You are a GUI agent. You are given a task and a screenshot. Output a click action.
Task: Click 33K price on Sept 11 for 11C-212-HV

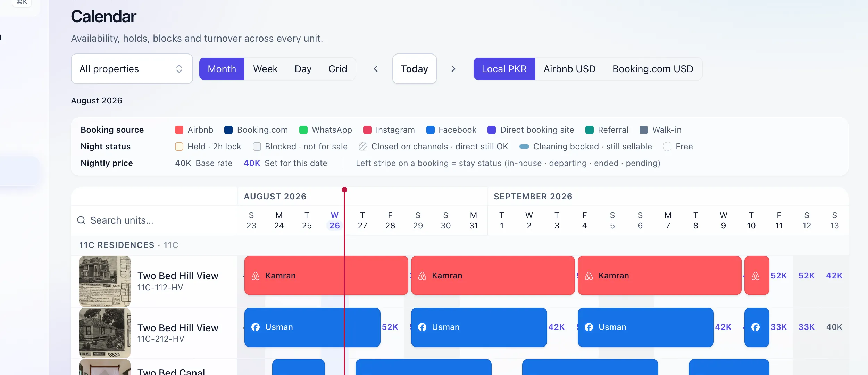(x=779, y=327)
